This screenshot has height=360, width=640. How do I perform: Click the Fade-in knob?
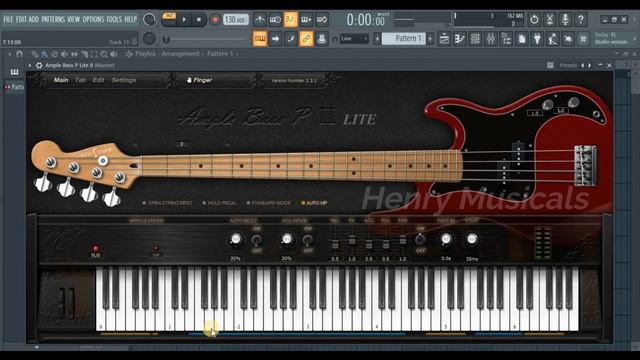point(446,239)
